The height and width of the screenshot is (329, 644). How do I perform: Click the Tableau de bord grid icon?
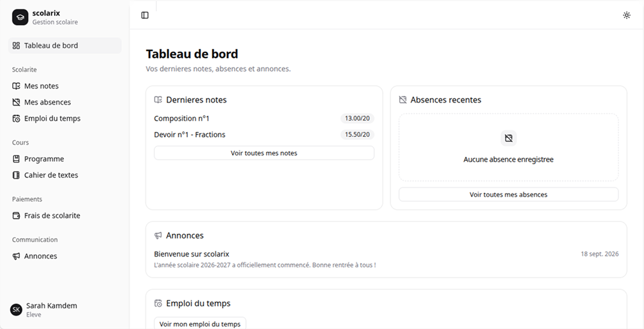[16, 46]
